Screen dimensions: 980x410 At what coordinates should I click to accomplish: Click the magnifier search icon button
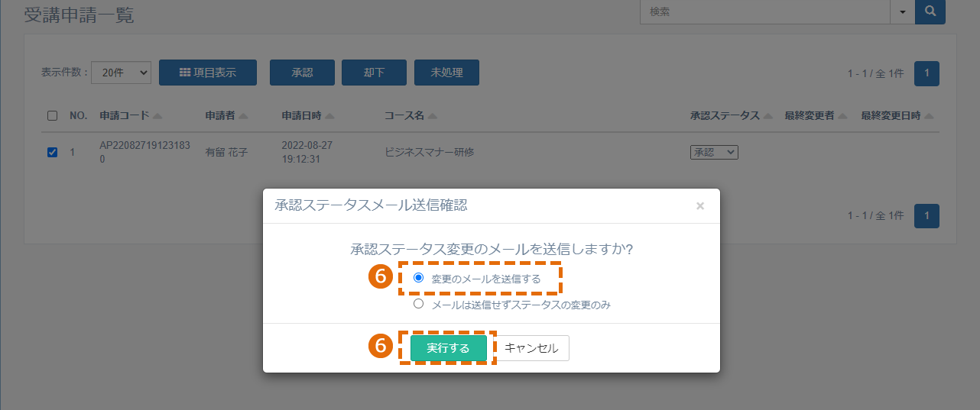[x=930, y=11]
